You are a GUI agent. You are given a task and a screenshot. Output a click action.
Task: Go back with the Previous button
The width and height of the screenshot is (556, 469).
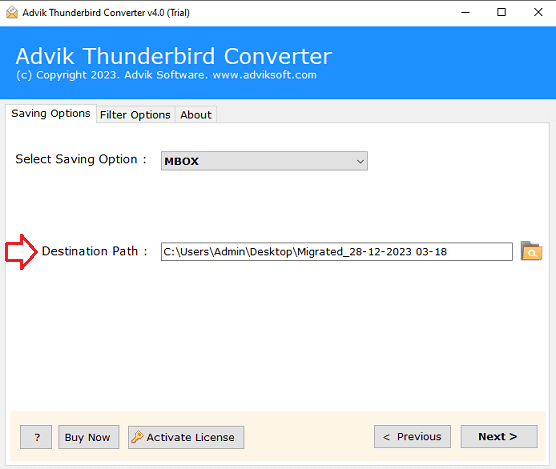(412, 436)
